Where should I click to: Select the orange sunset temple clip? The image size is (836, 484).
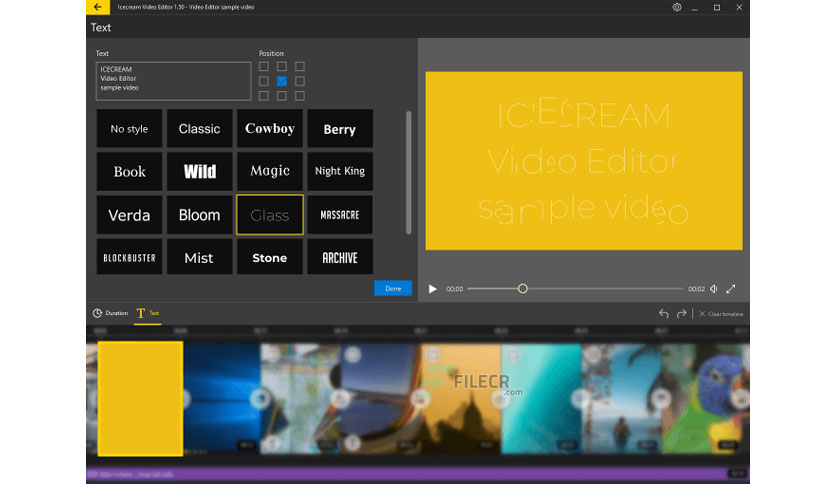point(461,399)
